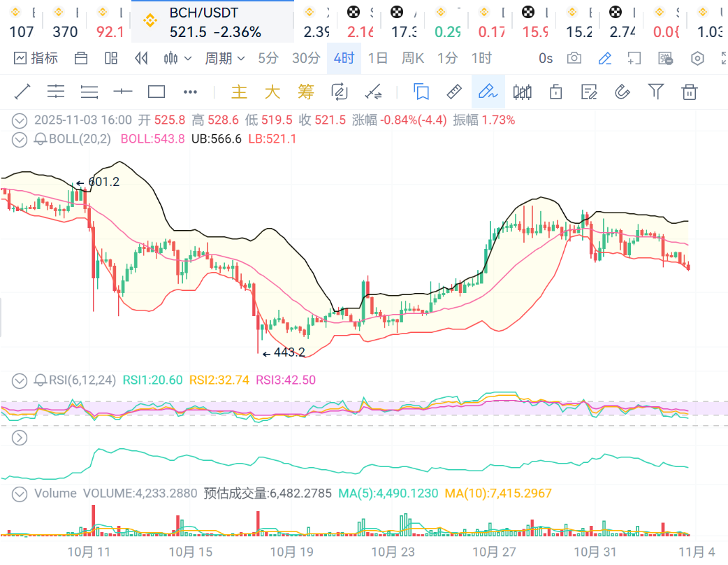Collapse the Volume indicator panel

[x=20, y=494]
